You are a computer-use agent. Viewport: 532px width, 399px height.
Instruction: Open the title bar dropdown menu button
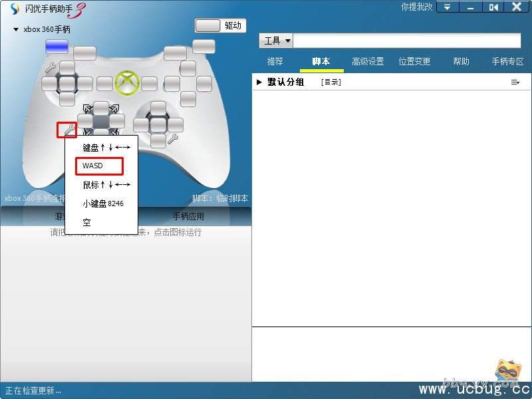447,7
